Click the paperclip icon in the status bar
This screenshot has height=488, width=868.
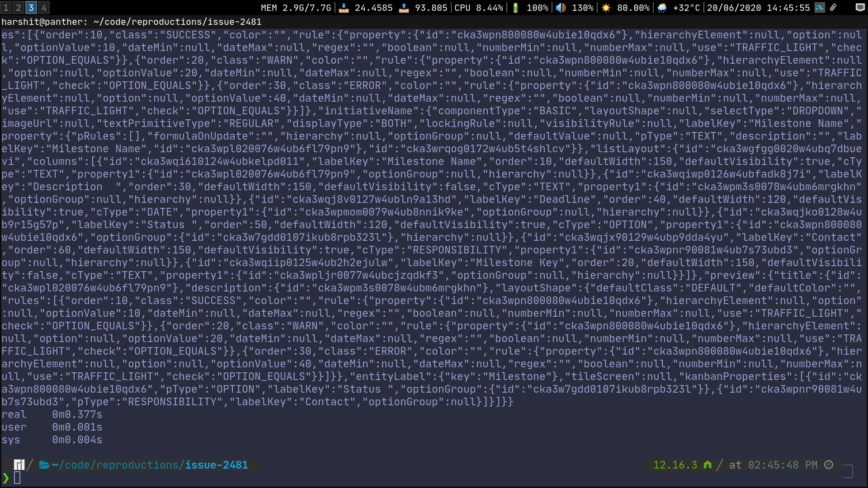point(833,8)
